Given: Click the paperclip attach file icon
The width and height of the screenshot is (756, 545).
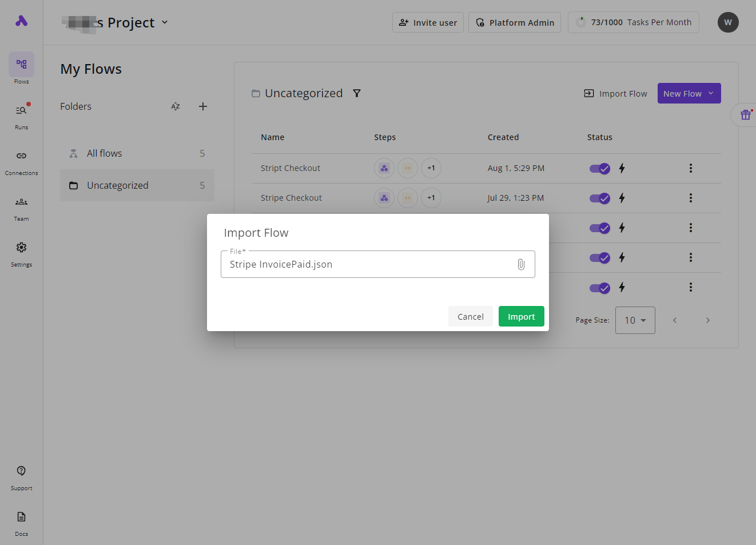Looking at the screenshot, I should point(520,264).
